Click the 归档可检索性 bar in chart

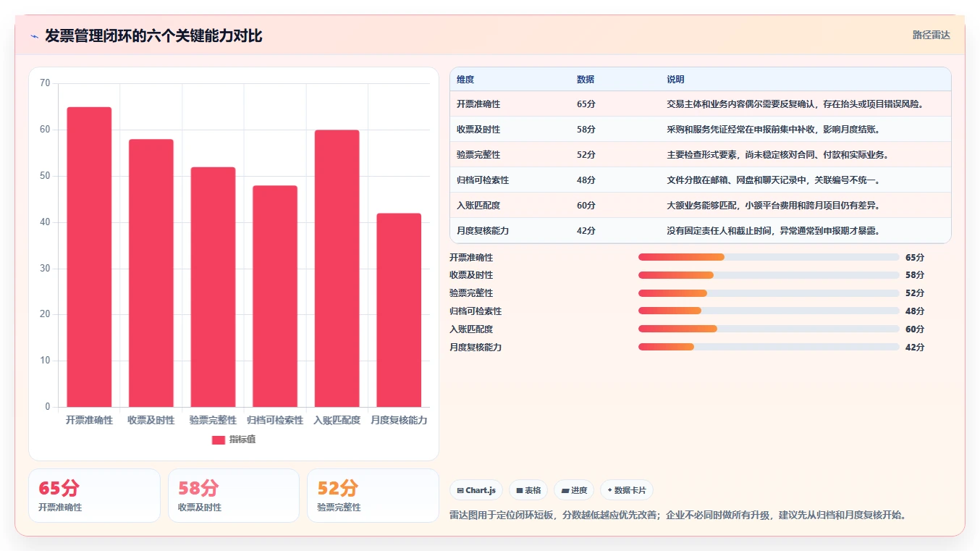[275, 296]
